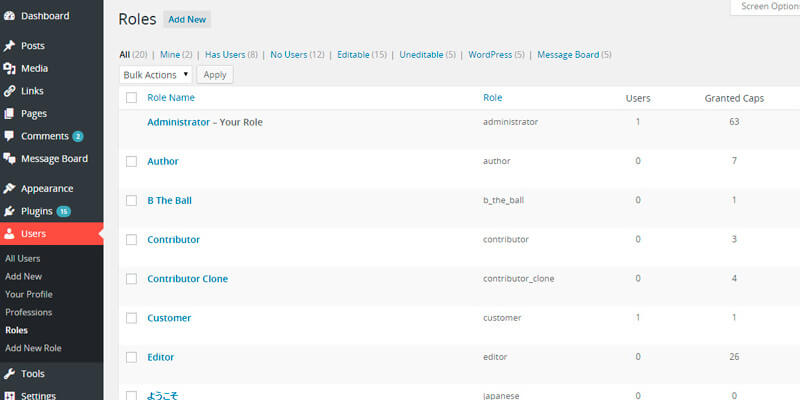The image size is (800, 400).
Task: Filter roles by Editable
Action: 353,55
